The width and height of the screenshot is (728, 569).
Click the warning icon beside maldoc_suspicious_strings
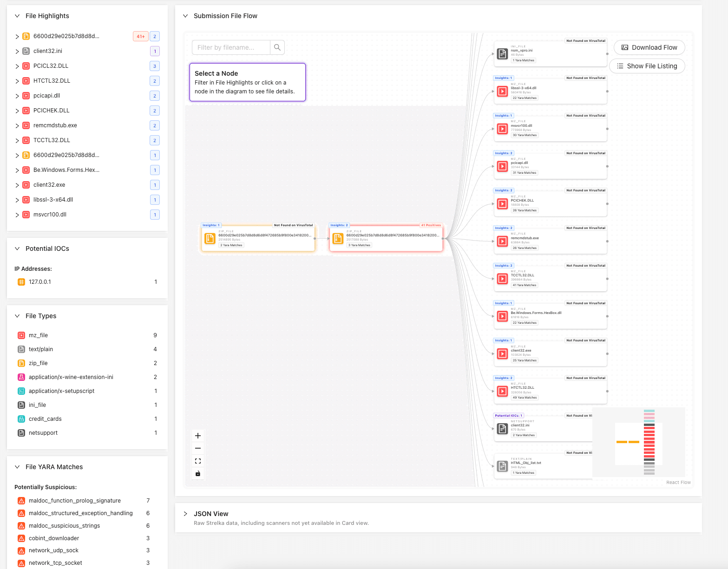[21, 525]
